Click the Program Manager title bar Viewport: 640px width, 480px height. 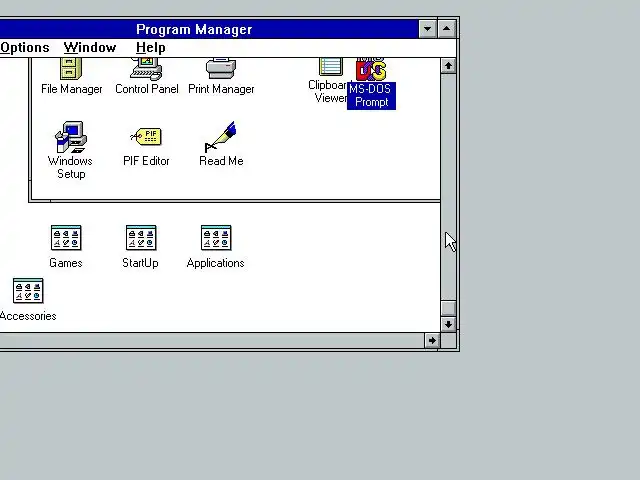[208, 29]
